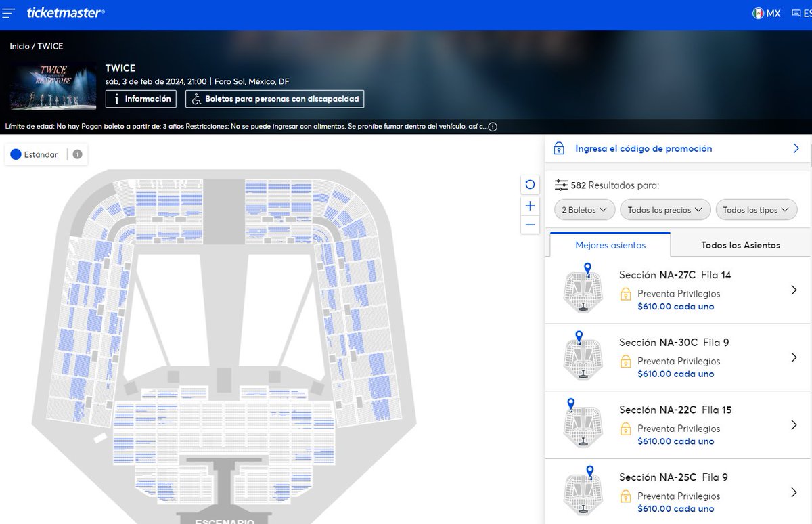Open the hamburger menu icon
812x524 pixels.
[x=8, y=13]
